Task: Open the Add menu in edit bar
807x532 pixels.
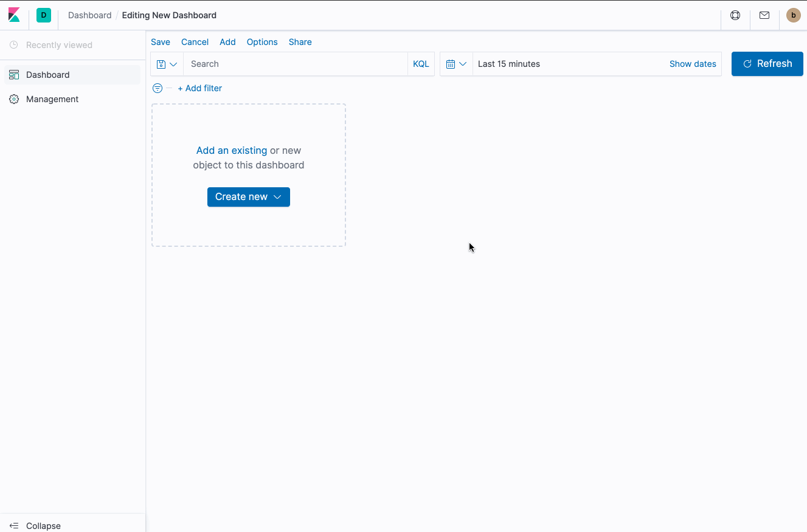Action: pyautogui.click(x=227, y=42)
